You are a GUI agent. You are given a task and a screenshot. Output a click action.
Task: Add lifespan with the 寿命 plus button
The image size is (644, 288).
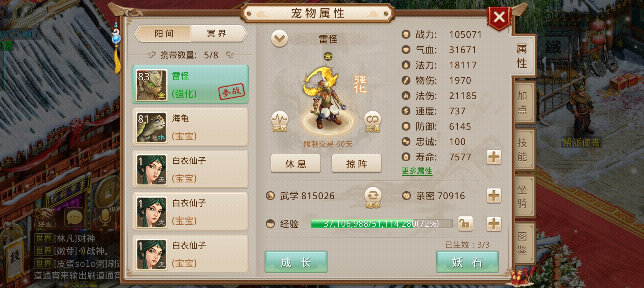point(494,157)
